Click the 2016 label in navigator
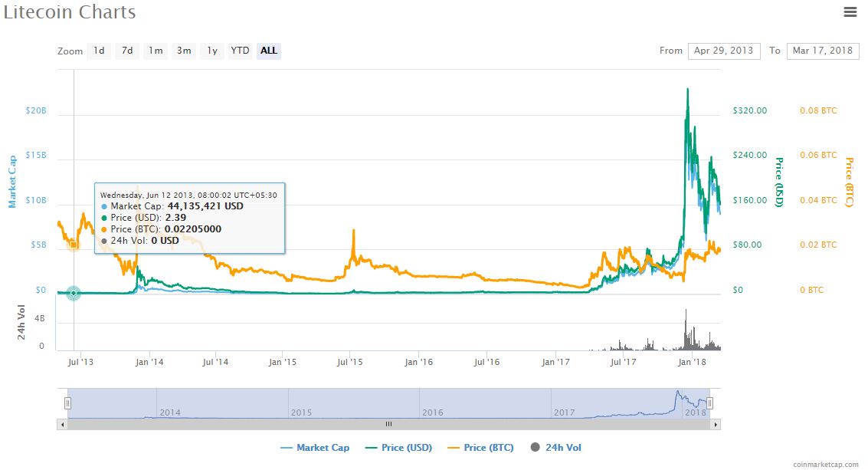The width and height of the screenshot is (868, 470). pyautogui.click(x=432, y=412)
